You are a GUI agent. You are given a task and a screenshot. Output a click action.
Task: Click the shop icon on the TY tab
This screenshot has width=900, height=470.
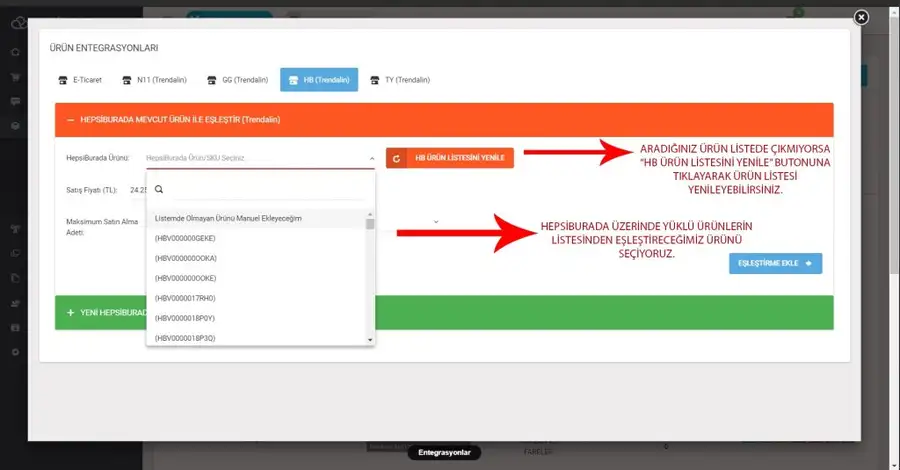(375, 80)
